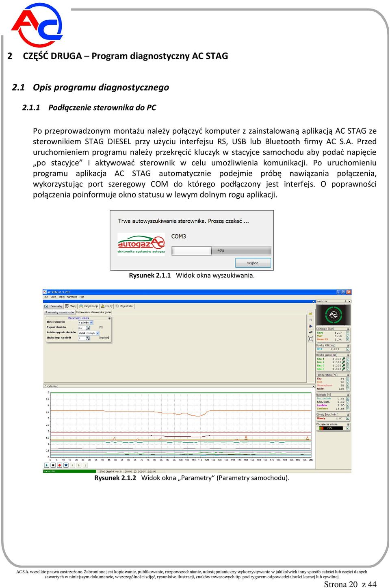Open Ustawienia sterownika gazu sub-tab
390x588 pixels.
(x=93, y=312)
